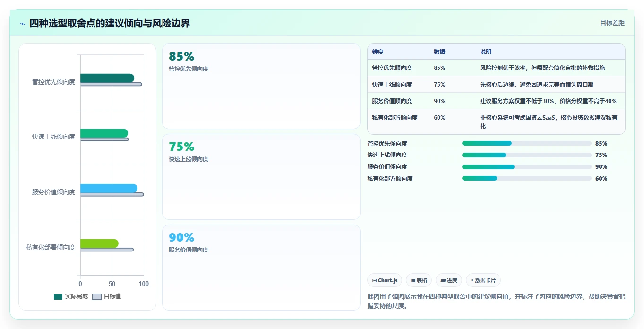The image size is (644, 329).
Task: Click the description starting 先核心后边缘
Action: coord(537,84)
